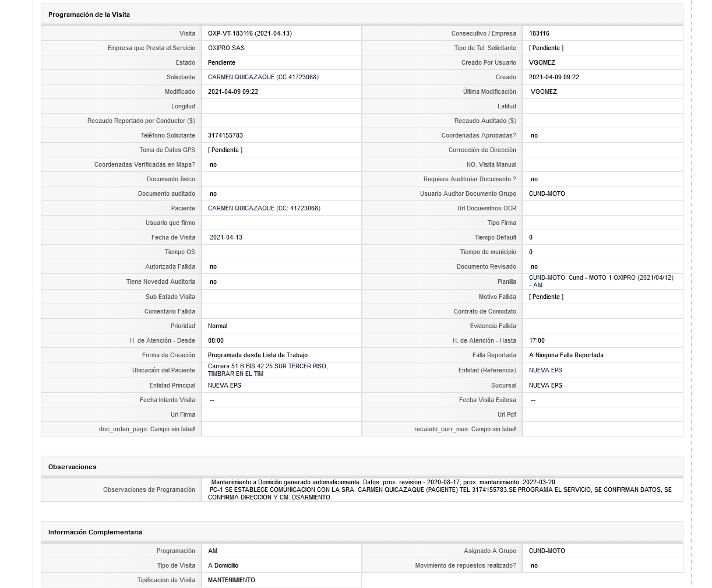Image resolution: width=712 pixels, height=588 pixels.
Task: Click the Sucursal NUEVA EPS value
Action: [545, 385]
